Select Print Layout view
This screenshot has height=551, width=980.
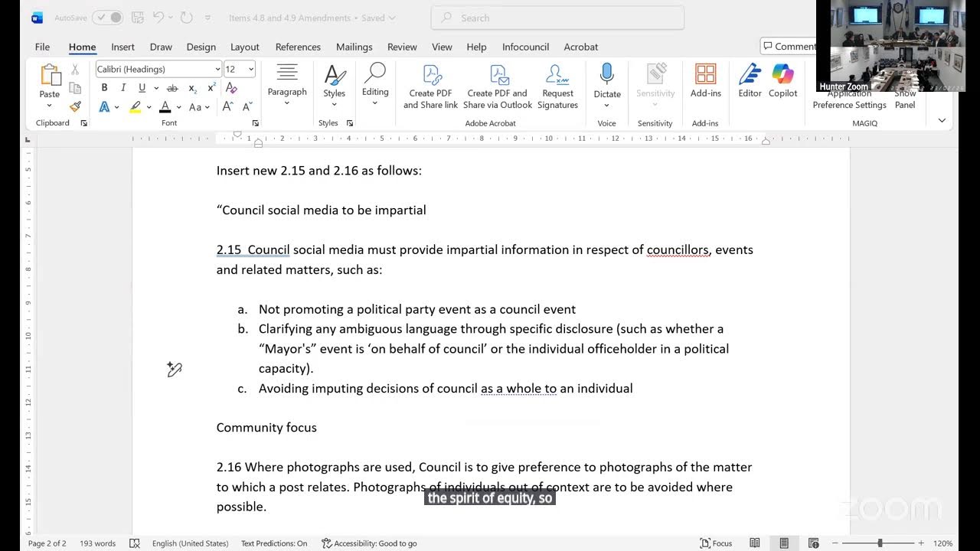pyautogui.click(x=784, y=543)
